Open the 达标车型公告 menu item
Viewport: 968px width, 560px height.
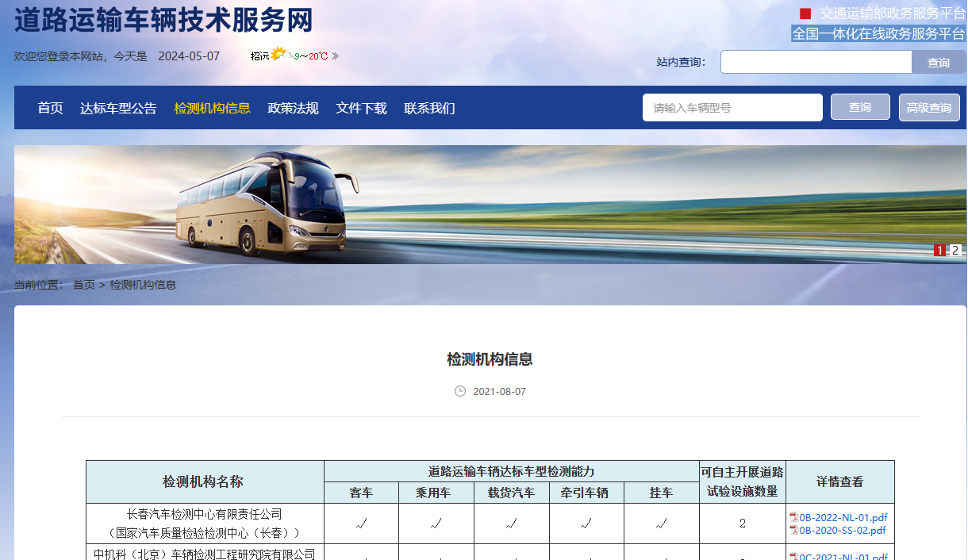click(x=118, y=107)
